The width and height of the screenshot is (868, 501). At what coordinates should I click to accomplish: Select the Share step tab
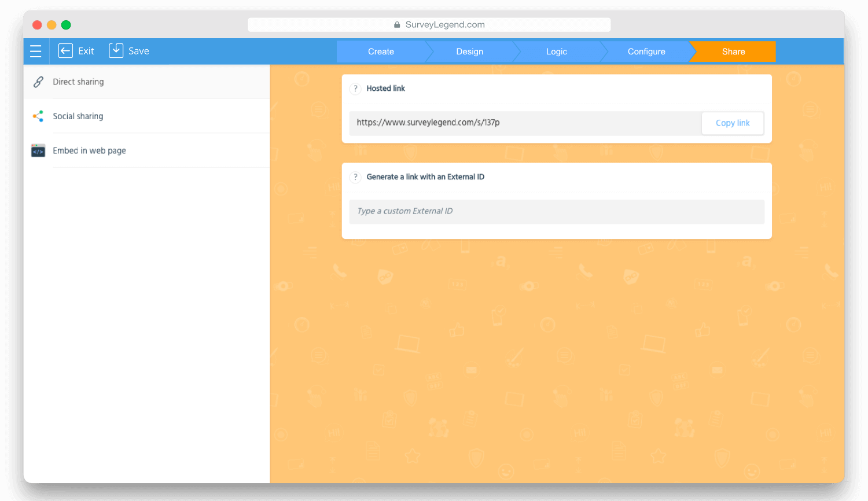pyautogui.click(x=733, y=51)
